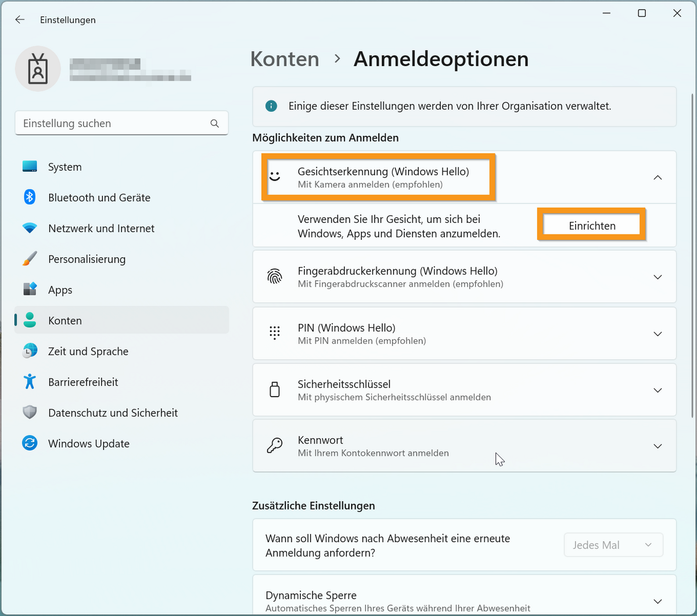The width and height of the screenshot is (697, 616).
Task: Click the Netzwerk und Internet Wi-Fi icon
Action: (30, 228)
